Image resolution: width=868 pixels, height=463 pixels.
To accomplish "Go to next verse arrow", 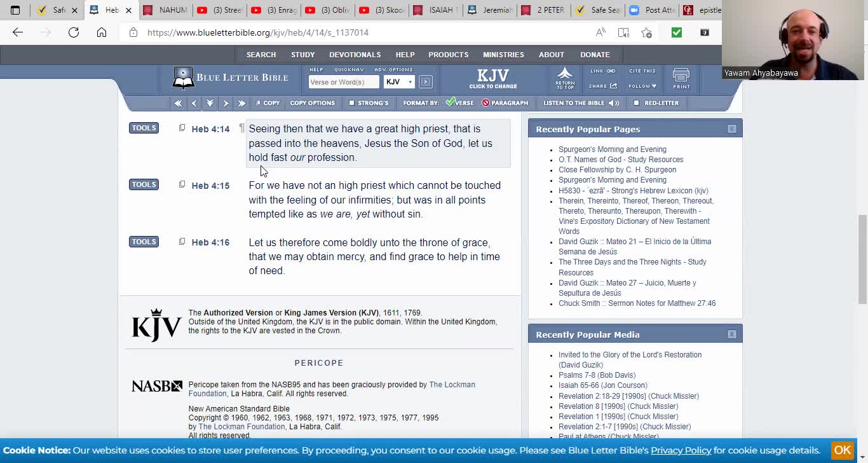I will point(226,103).
